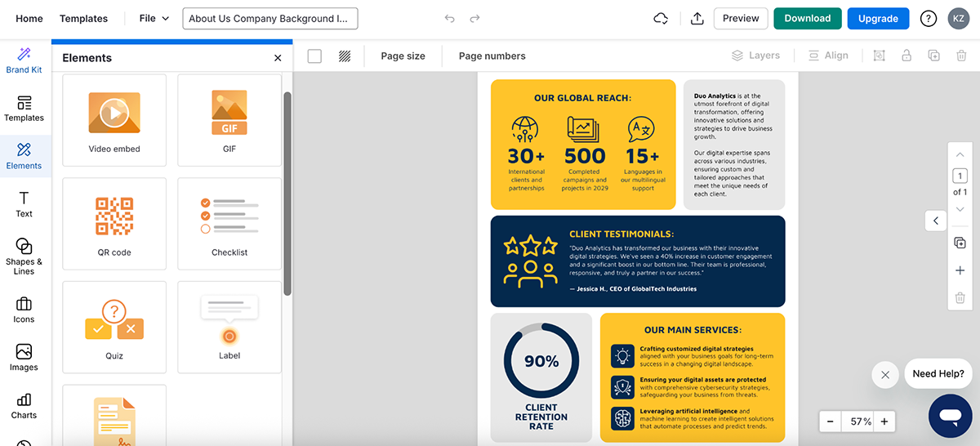
Task: Click the share/upload icon
Action: click(x=697, y=19)
